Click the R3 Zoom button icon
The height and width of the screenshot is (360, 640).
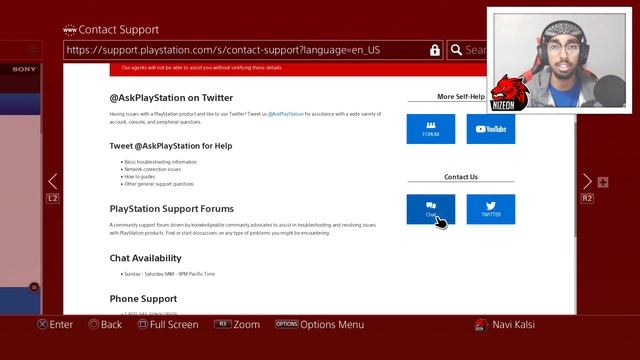point(222,324)
